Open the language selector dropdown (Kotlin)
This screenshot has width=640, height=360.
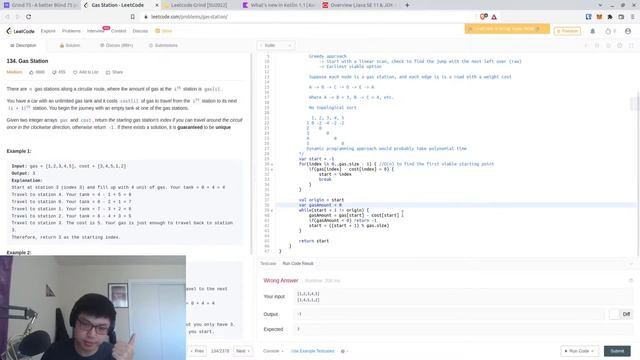(x=276, y=45)
